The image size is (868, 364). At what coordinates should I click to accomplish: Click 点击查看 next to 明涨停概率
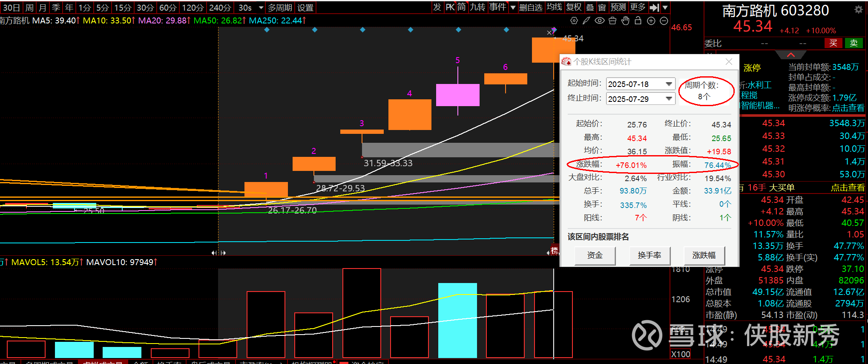tap(848, 108)
